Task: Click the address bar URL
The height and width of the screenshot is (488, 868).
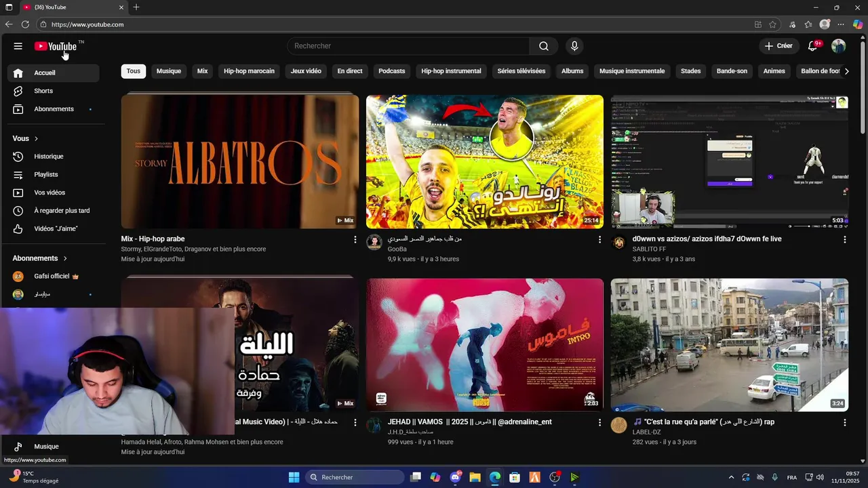Action: pos(87,24)
